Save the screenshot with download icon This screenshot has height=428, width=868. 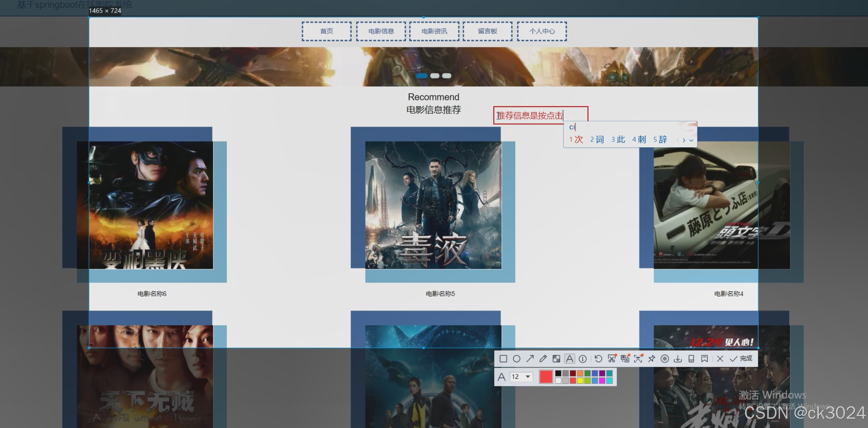tap(678, 359)
